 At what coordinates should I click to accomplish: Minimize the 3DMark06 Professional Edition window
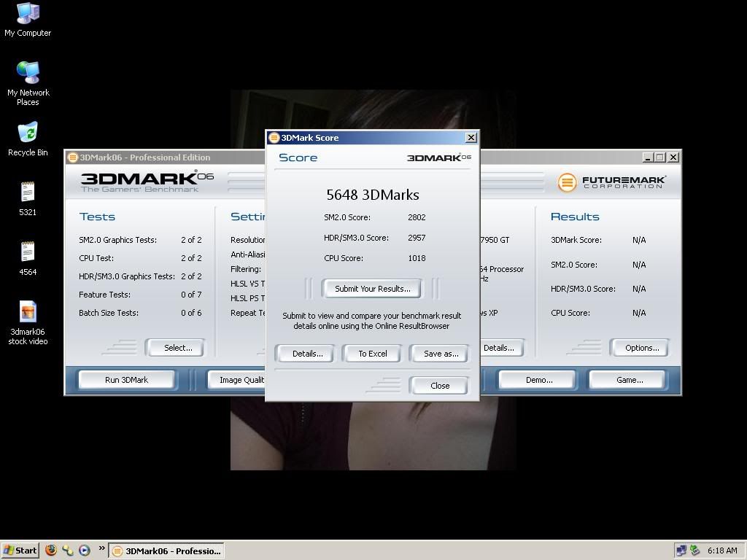click(647, 157)
